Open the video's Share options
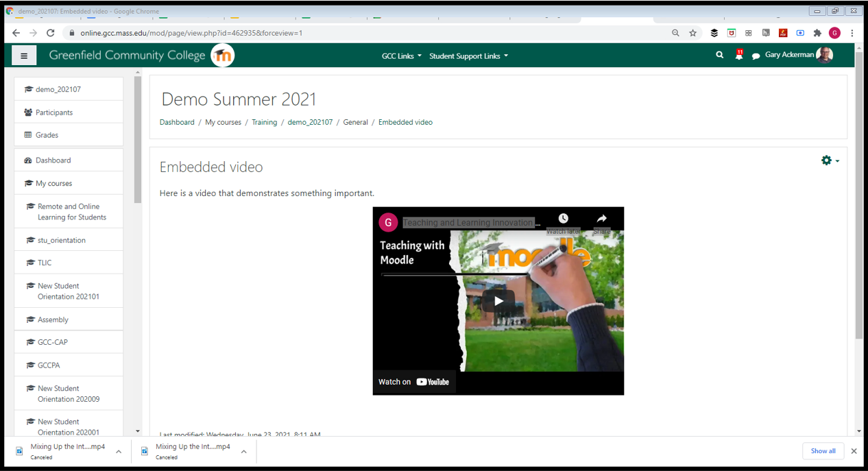The width and height of the screenshot is (868, 471). pyautogui.click(x=601, y=219)
